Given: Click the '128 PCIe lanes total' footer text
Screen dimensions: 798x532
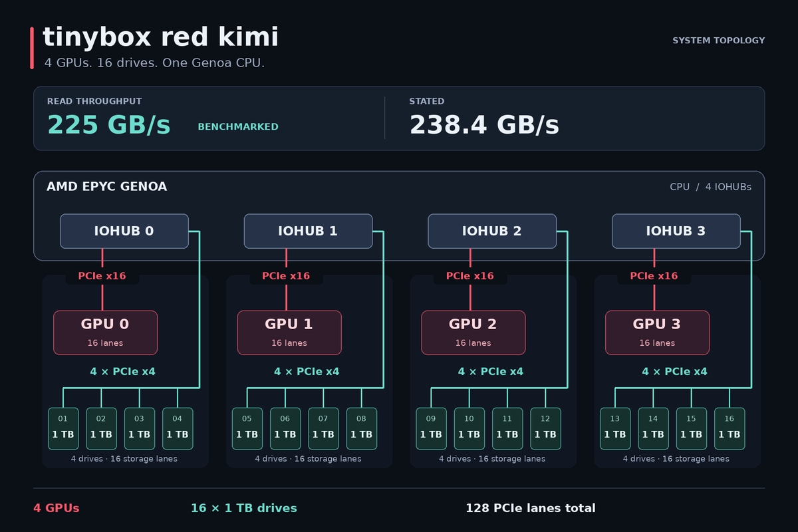Looking at the screenshot, I should click(x=531, y=508).
